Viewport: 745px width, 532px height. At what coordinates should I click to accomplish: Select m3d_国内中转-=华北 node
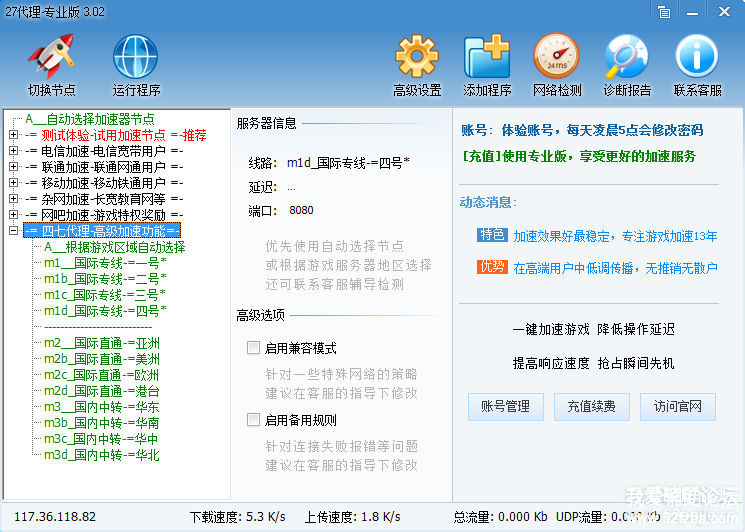pyautogui.click(x=102, y=455)
